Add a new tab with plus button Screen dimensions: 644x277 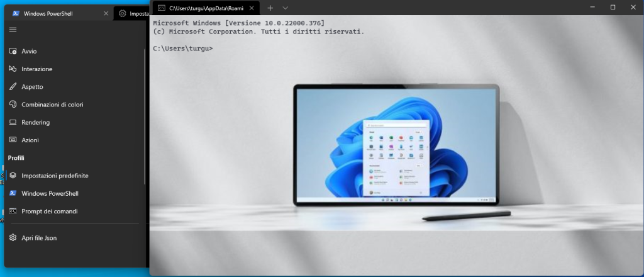(270, 8)
